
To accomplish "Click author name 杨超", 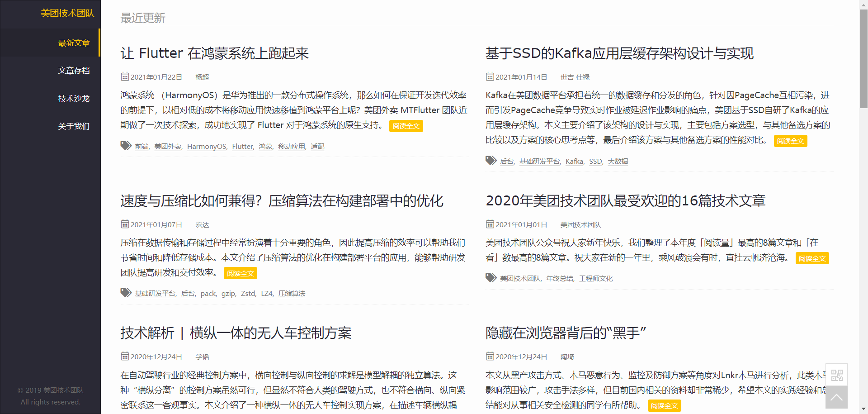I will pyautogui.click(x=202, y=77).
